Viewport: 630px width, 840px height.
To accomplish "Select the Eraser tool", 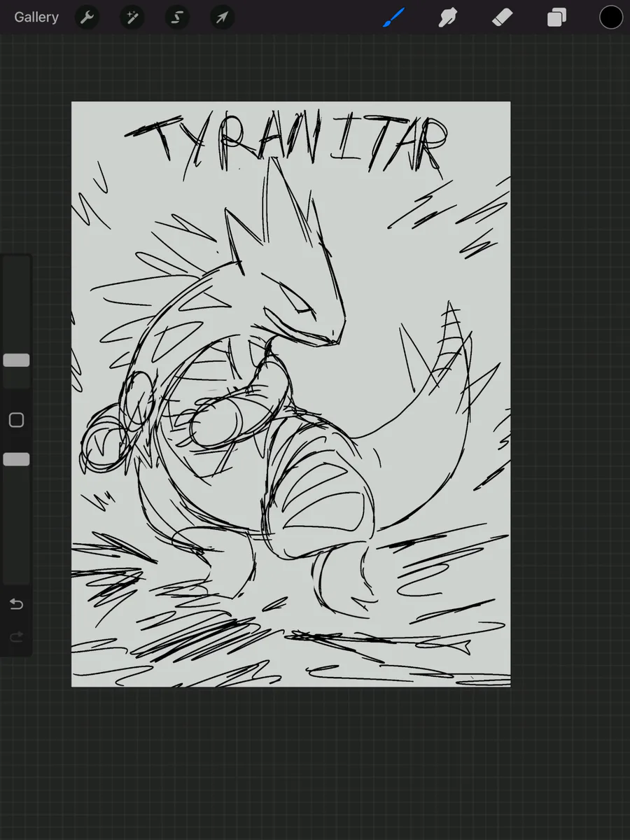I will (503, 17).
